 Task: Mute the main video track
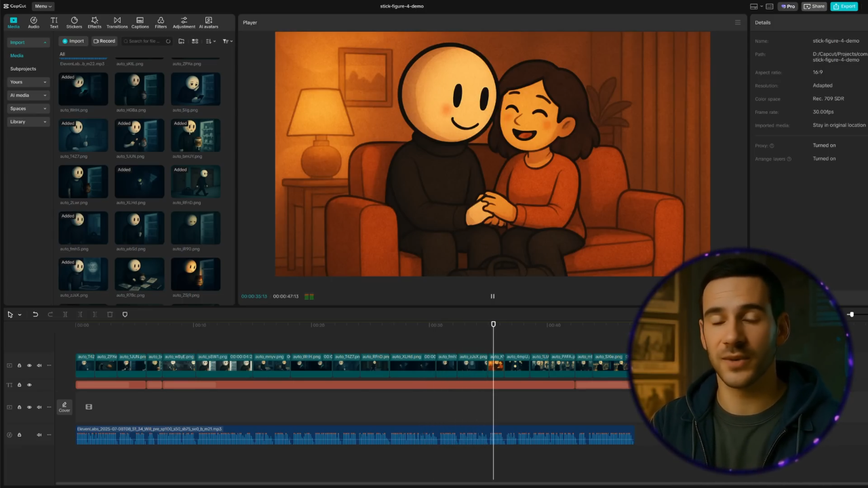(x=39, y=365)
